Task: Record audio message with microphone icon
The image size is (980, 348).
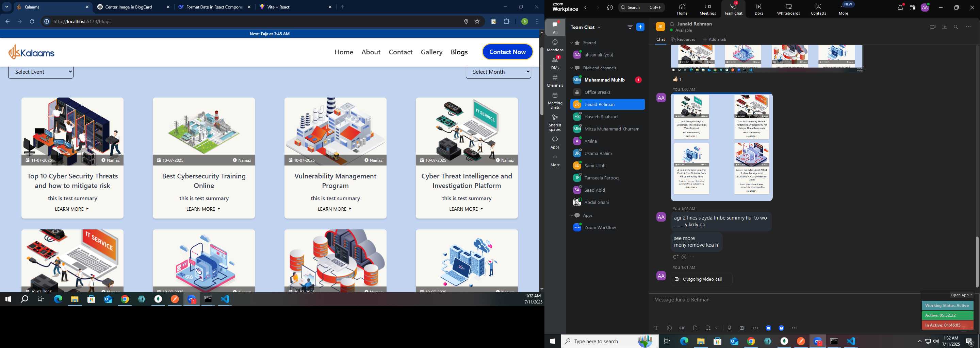Action: pyautogui.click(x=729, y=328)
